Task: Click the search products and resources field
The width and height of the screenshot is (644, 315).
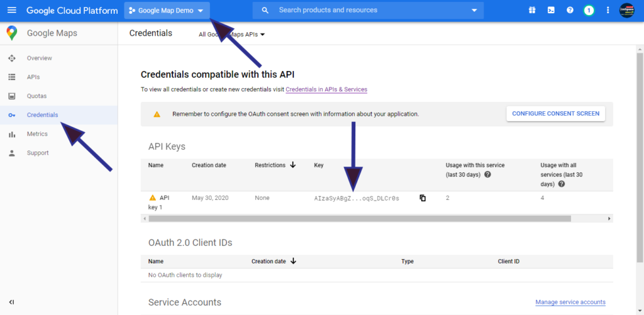Action: pos(368,10)
